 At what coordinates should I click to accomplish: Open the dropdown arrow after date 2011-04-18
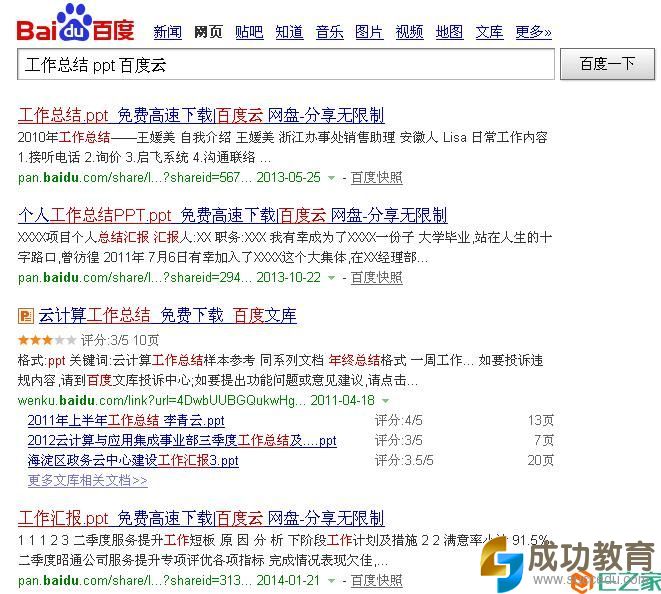click(x=386, y=401)
